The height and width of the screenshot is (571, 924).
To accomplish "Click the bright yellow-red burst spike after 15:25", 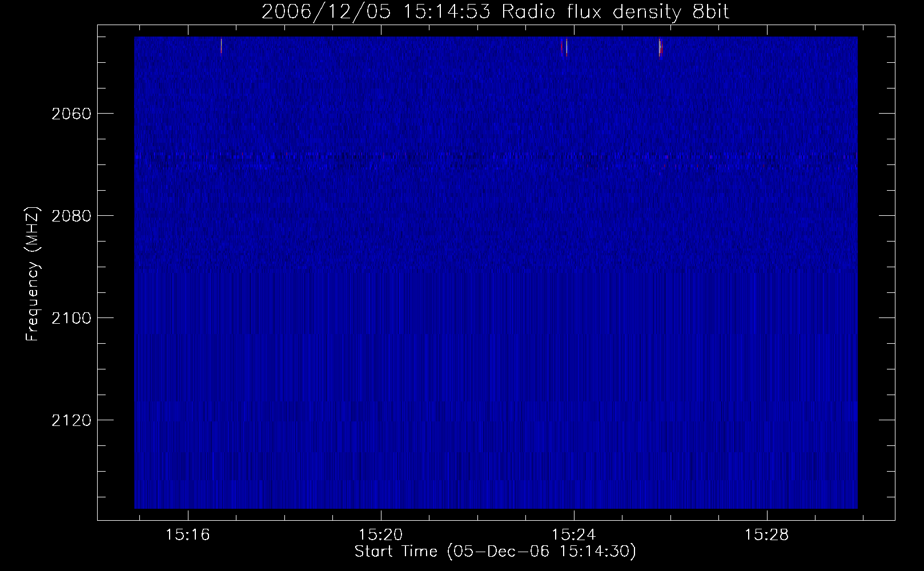I will 660,47.
